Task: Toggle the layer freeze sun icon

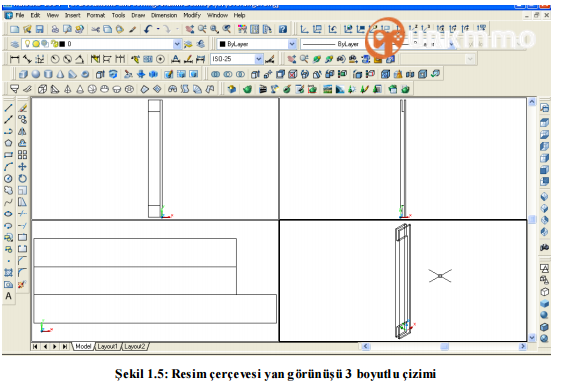Action: click(x=36, y=44)
